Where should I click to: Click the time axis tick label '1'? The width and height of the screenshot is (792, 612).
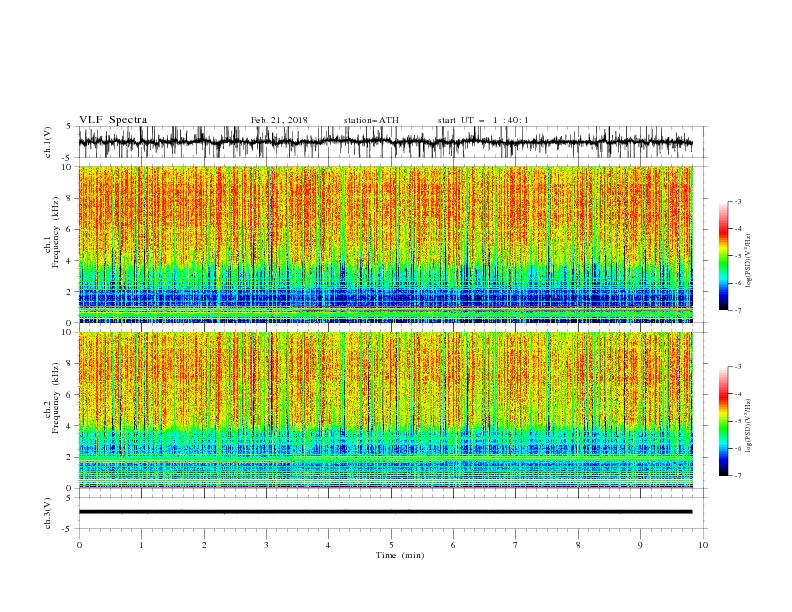click(142, 545)
